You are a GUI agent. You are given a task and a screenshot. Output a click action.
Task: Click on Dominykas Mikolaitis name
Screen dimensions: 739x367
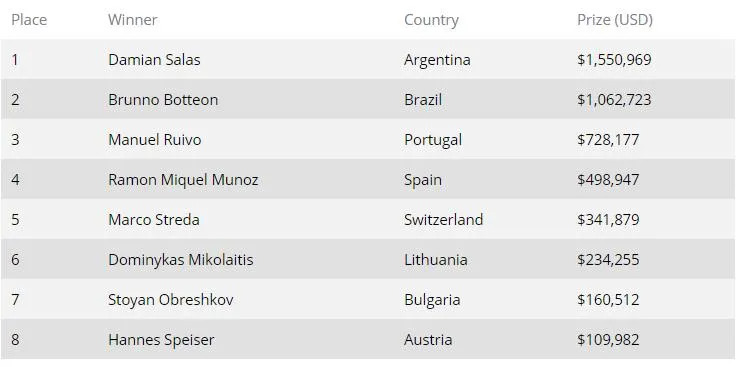pyautogui.click(x=181, y=260)
